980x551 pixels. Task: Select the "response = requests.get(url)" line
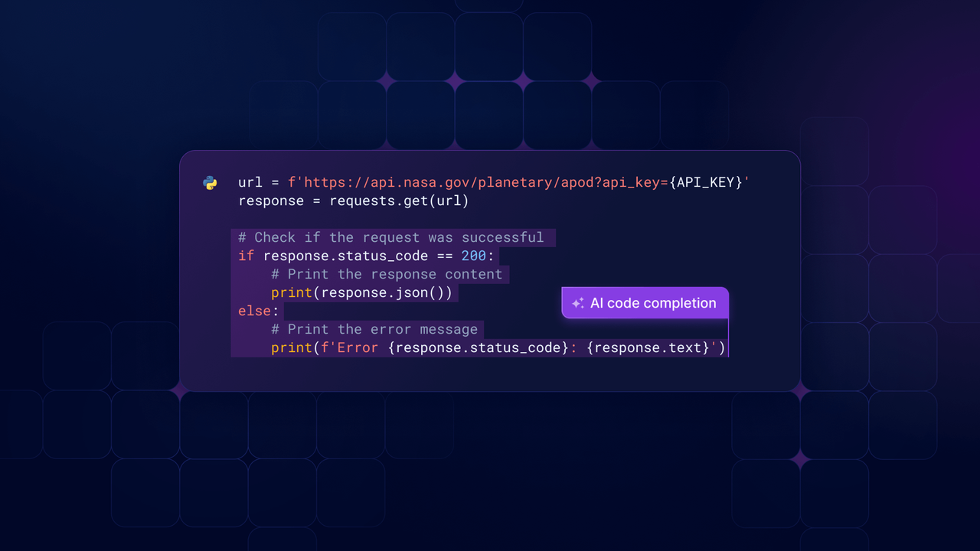point(353,201)
